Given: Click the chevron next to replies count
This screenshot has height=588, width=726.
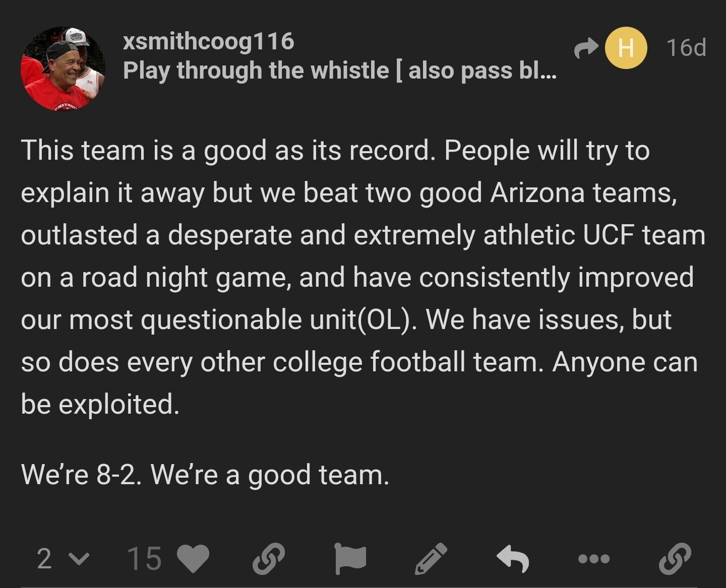Looking at the screenshot, I should pyautogui.click(x=78, y=559).
